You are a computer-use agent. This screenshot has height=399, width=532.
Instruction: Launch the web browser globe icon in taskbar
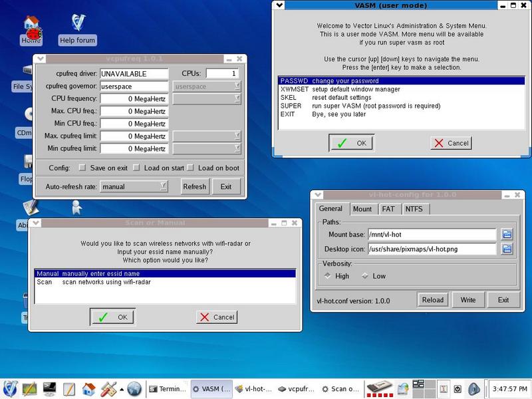134,388
